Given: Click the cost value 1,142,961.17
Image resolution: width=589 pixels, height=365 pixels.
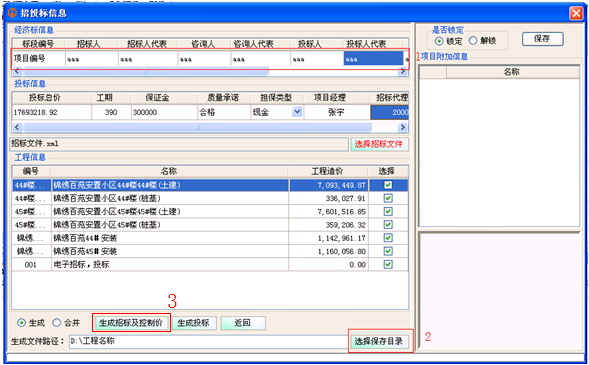Looking at the screenshot, I should (x=342, y=238).
